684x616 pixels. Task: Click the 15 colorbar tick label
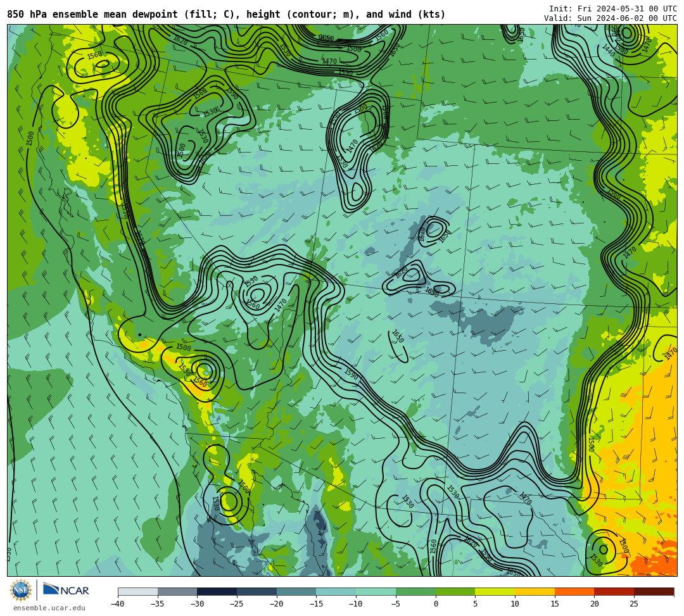pos(554,604)
